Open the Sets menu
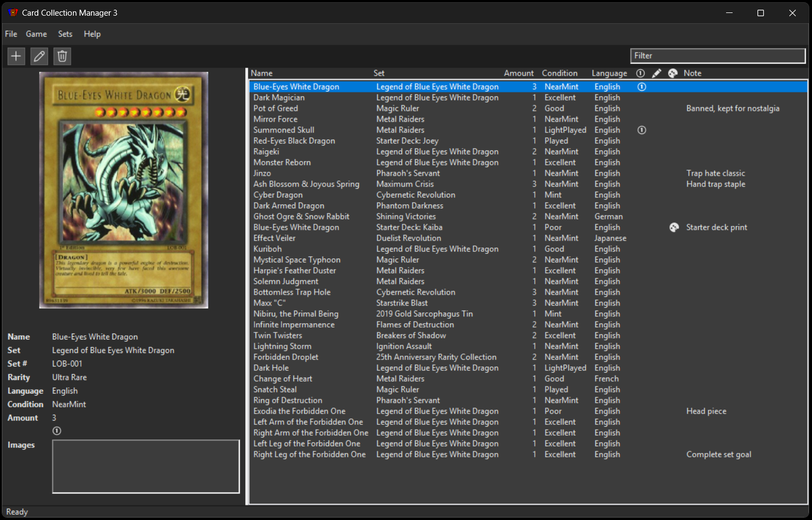Screen dimensions: 812x520 tap(65, 34)
